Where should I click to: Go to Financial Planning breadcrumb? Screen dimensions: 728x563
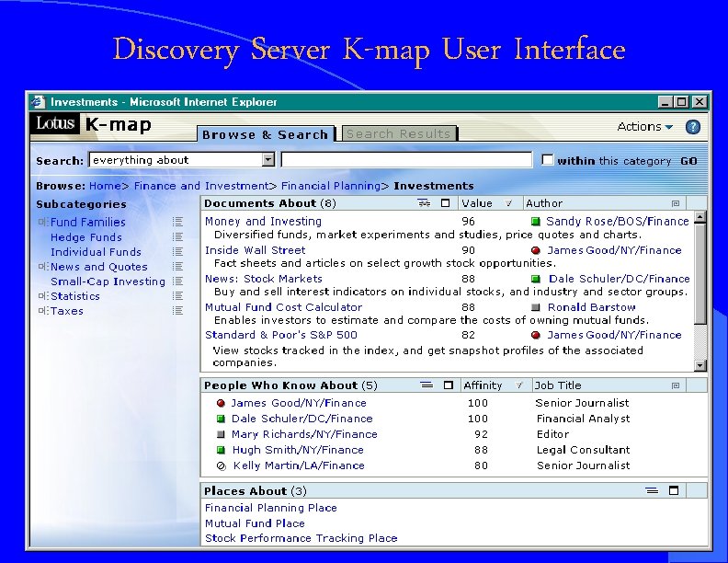pos(331,186)
